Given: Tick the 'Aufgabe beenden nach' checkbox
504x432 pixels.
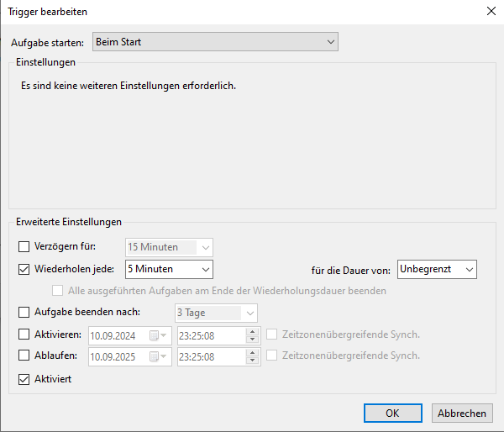Looking at the screenshot, I should [x=24, y=312].
